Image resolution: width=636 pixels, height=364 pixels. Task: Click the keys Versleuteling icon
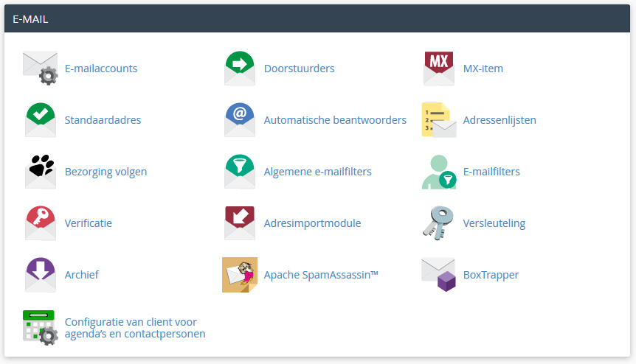click(x=438, y=223)
